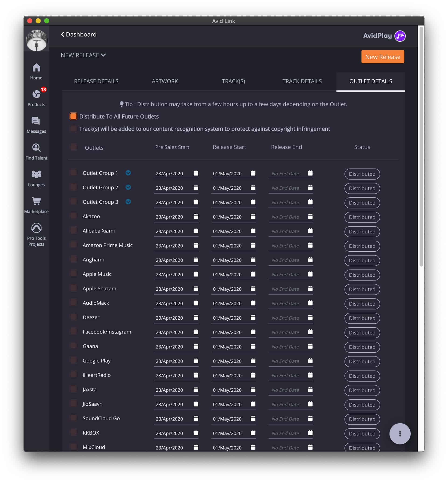Open Pre Sales calendar for Outlet Group 1

point(196,173)
